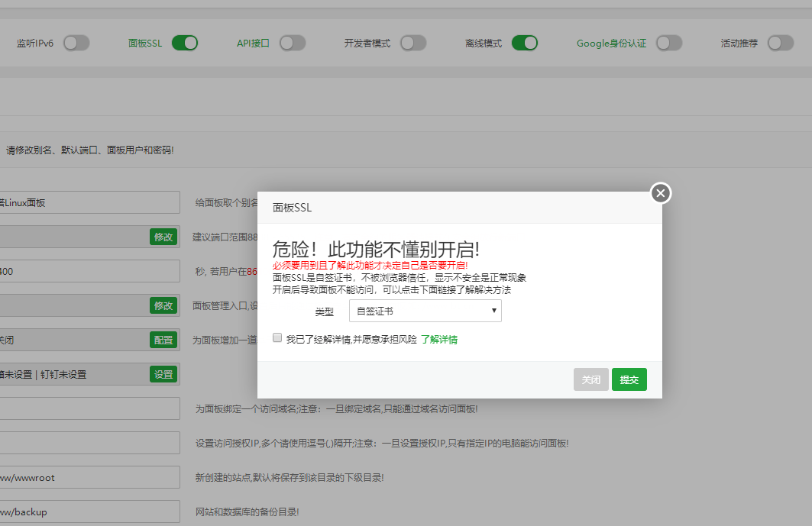This screenshot has width=812, height=526.
Task: Click the 面板SSL dialog title text
Action: coord(292,208)
